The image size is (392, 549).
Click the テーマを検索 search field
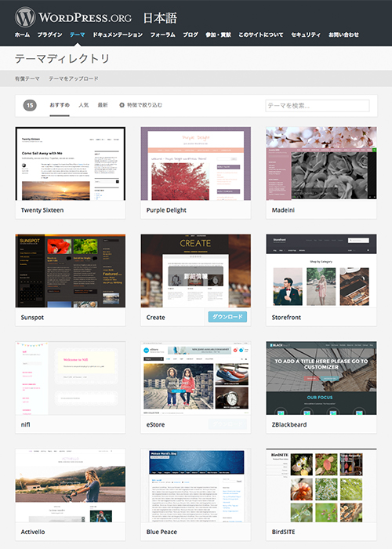(x=318, y=106)
